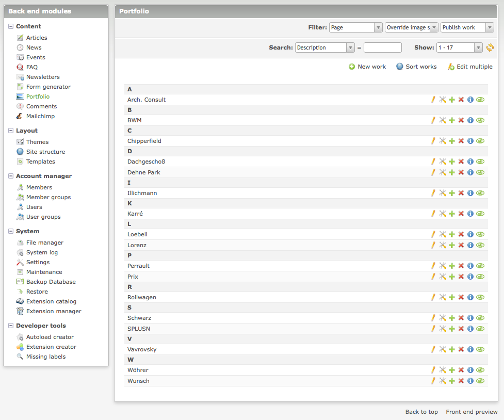504x420 pixels.
Task: Open the File manager module
Action: (x=44, y=243)
